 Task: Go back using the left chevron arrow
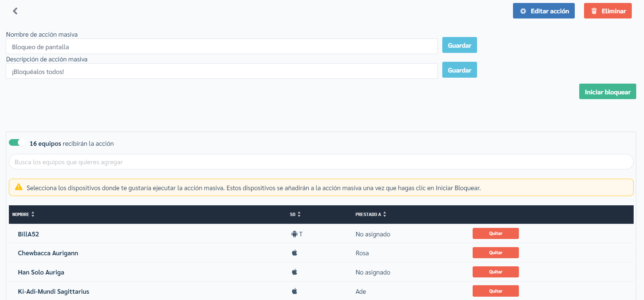click(x=15, y=11)
